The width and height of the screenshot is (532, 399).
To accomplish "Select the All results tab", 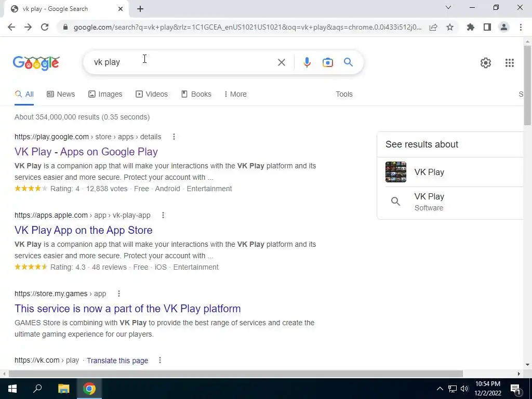I will pos(24,95).
